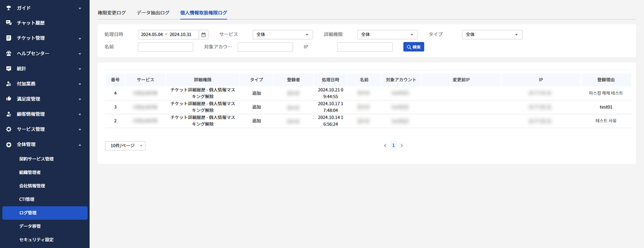644x248 pixels.
Task: Switch to the データ抽出ログ tab
Action: [153, 13]
